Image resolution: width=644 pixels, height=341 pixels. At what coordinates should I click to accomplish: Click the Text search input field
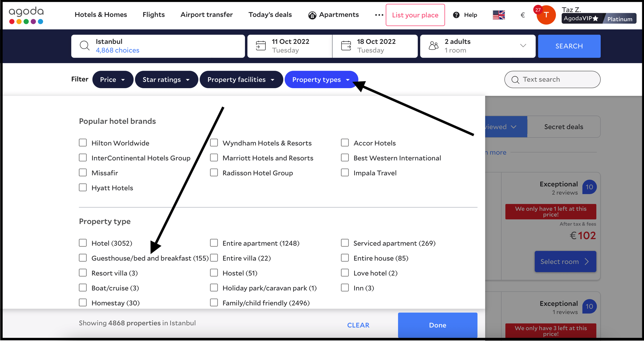[552, 79]
